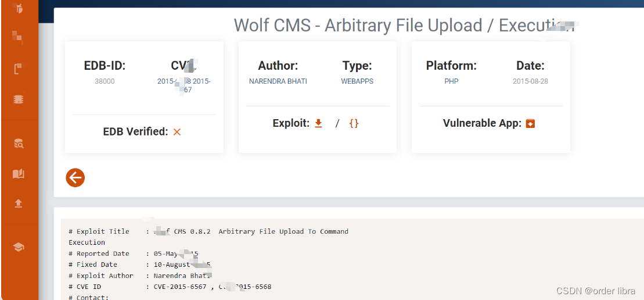This screenshot has width=644, height=300.
Task: Open the SearchSploit Manual book icon
Action: [x=18, y=174]
